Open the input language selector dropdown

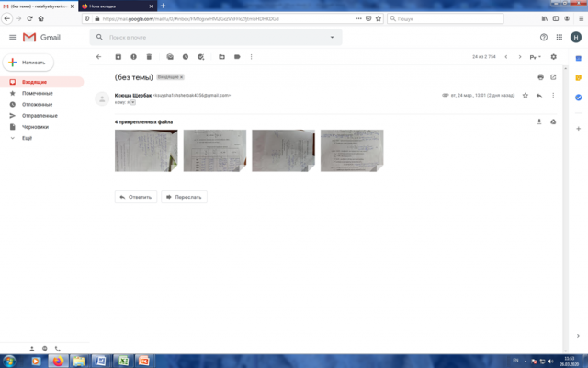[535, 57]
